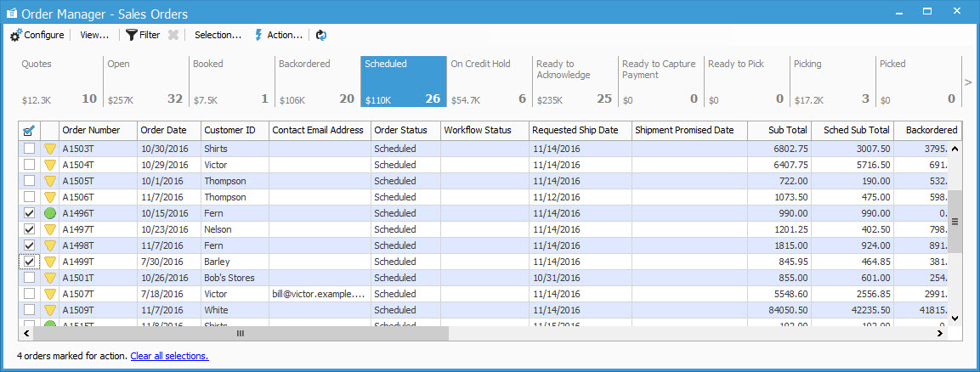This screenshot has height=372, width=980.
Task: Select the Quotes status tile
Action: pos(59,82)
